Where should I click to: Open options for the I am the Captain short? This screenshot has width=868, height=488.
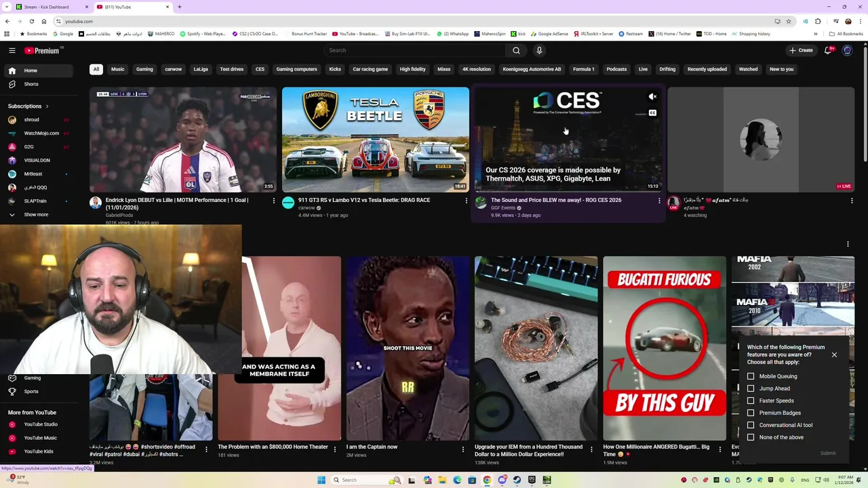[x=463, y=449]
